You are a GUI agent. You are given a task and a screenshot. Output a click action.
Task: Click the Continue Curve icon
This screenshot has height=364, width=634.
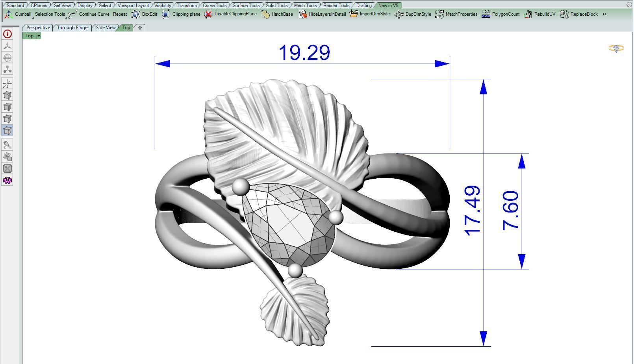click(x=73, y=14)
